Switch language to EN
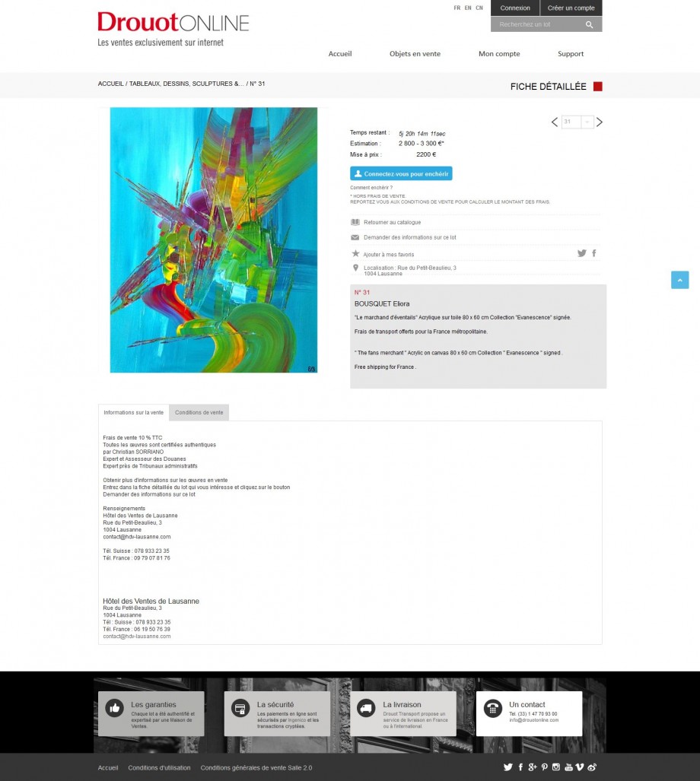 [468, 8]
